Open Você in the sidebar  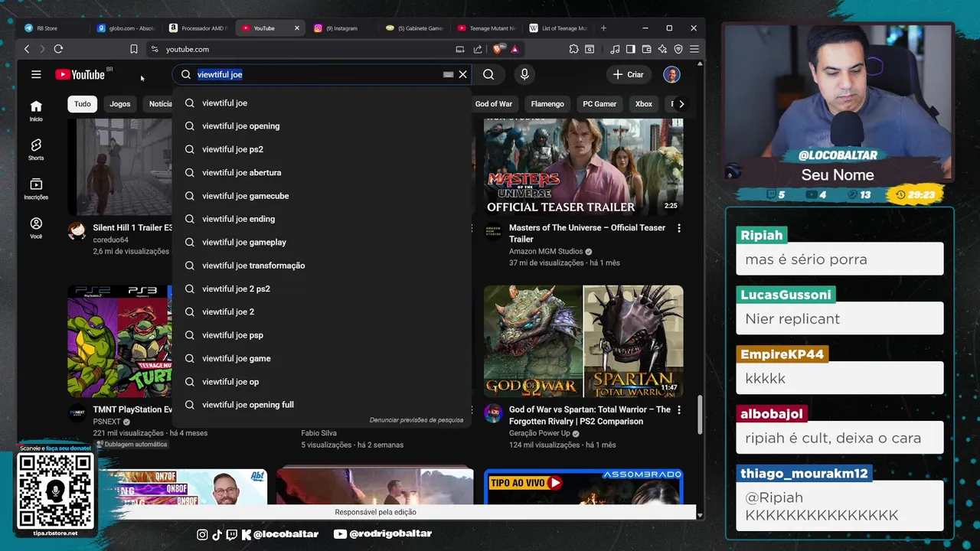36,228
